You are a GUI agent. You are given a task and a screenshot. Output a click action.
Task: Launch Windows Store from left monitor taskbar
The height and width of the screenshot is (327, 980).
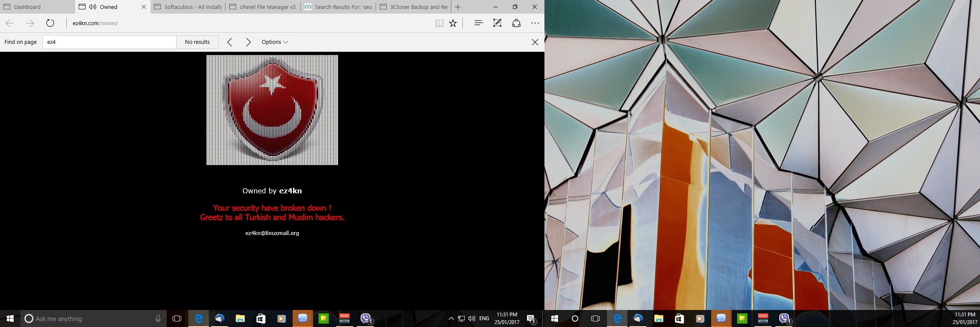[x=261, y=318]
